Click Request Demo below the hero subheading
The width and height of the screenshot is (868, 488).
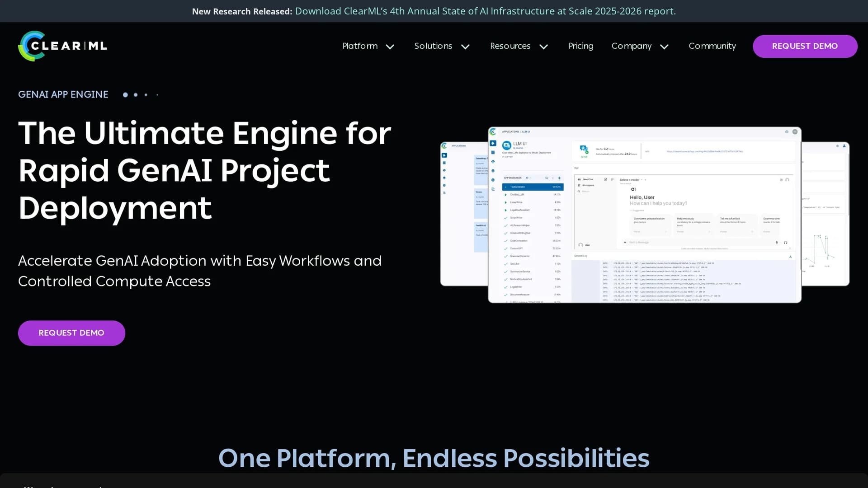pyautogui.click(x=71, y=333)
